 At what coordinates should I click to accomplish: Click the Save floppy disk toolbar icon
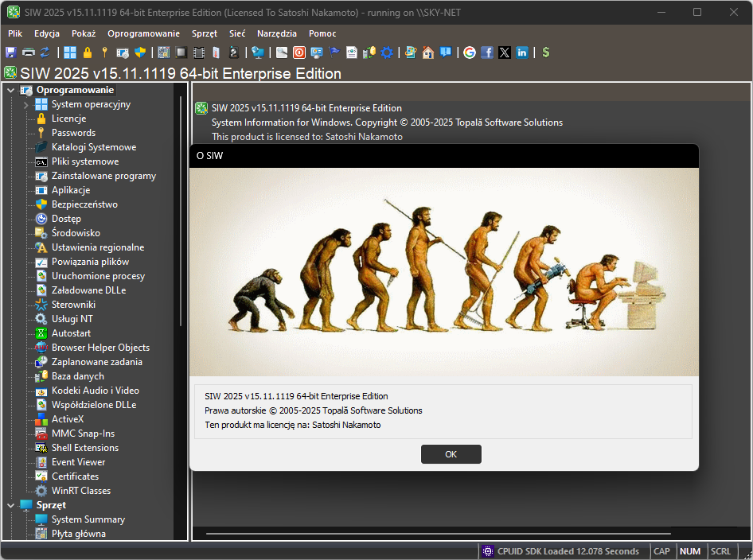[x=10, y=52]
